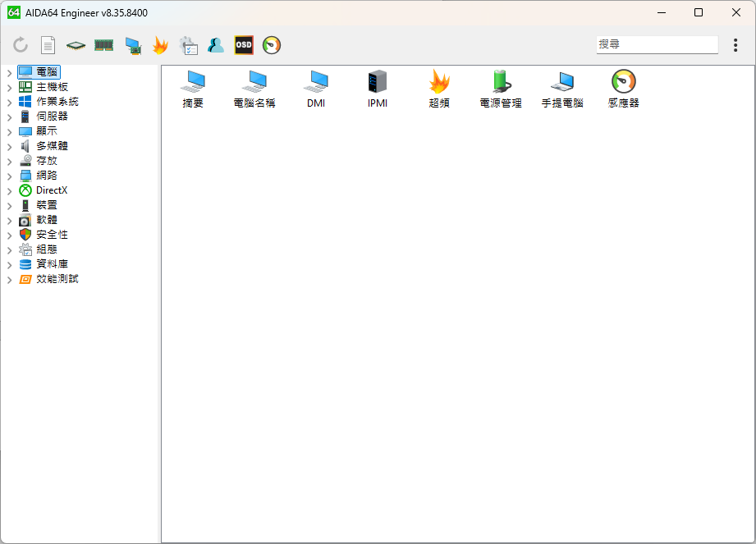The width and height of the screenshot is (756, 544).
Task: Expand the 多媒體 tree node
Action: tap(9, 147)
